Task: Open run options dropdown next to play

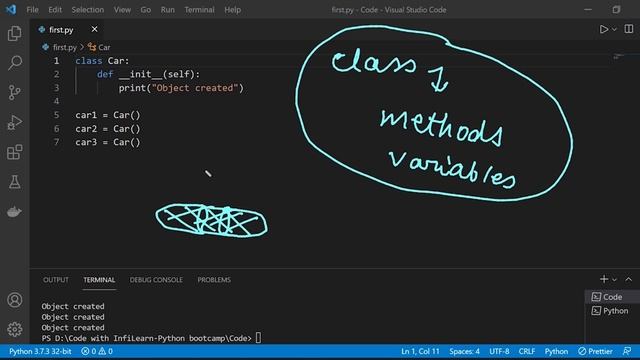Action: coord(614,29)
